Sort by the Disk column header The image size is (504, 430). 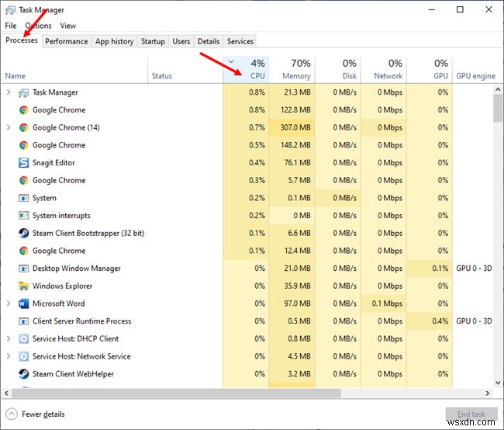pyautogui.click(x=338, y=70)
